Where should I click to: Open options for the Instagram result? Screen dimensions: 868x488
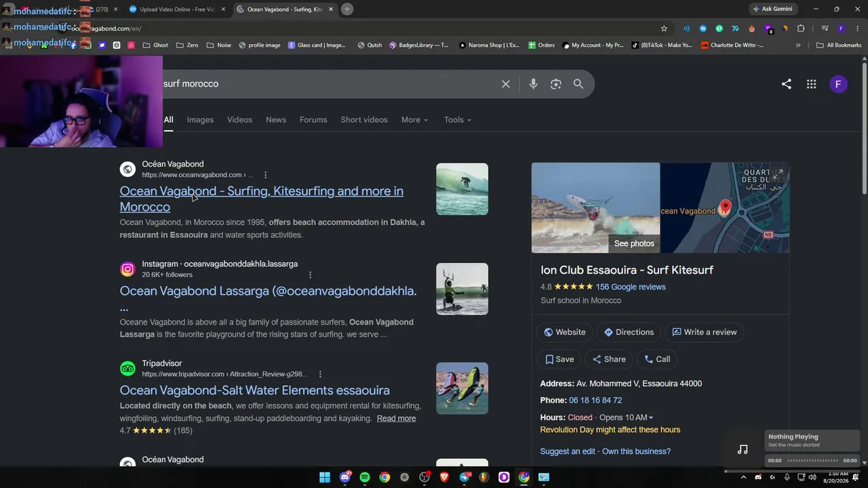[x=310, y=274]
